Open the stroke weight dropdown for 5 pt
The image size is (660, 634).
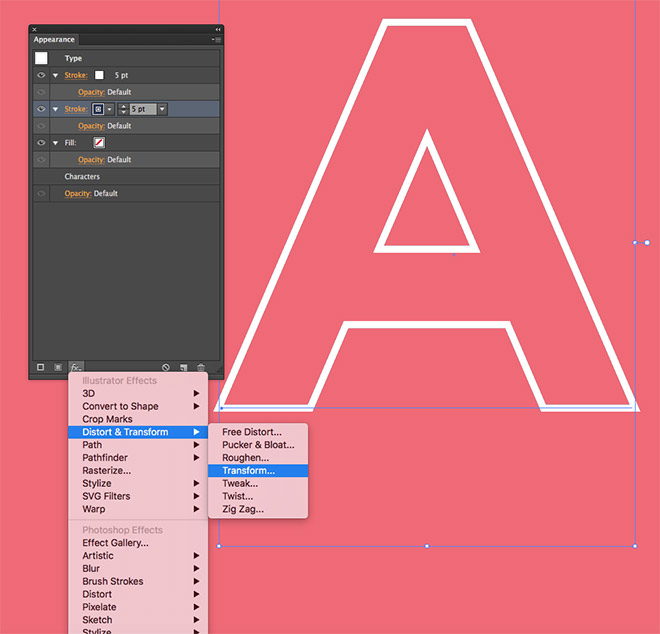tap(162, 109)
